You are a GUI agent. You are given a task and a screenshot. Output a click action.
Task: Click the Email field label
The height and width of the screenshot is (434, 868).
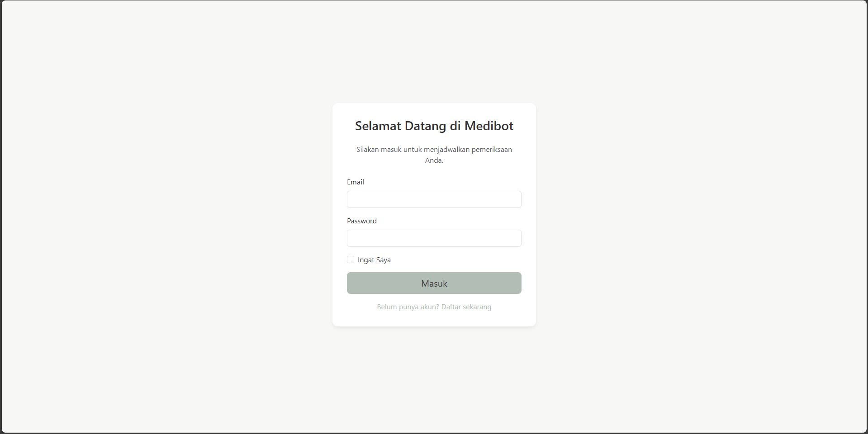coord(355,182)
